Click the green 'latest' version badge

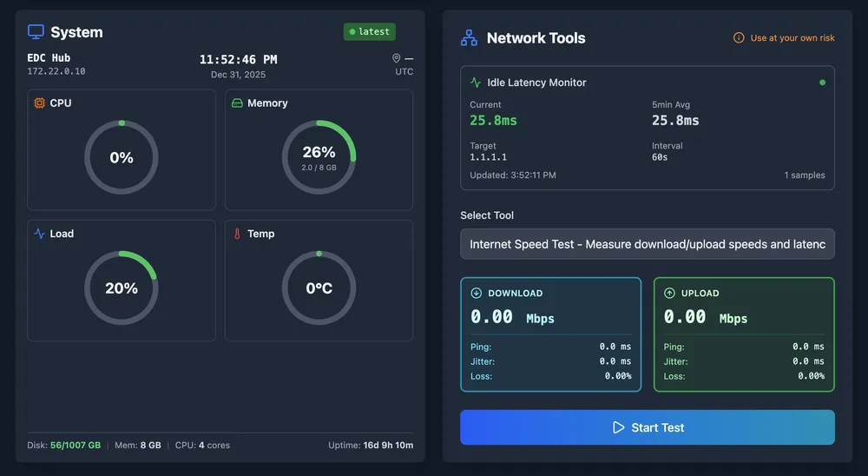[x=369, y=31]
